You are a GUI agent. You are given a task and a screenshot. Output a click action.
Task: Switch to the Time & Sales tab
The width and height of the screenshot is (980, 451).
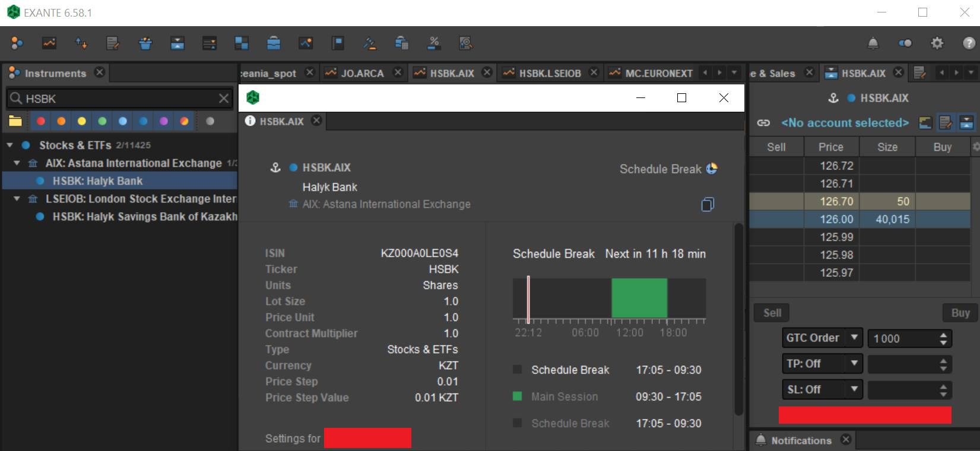pyautogui.click(x=781, y=73)
